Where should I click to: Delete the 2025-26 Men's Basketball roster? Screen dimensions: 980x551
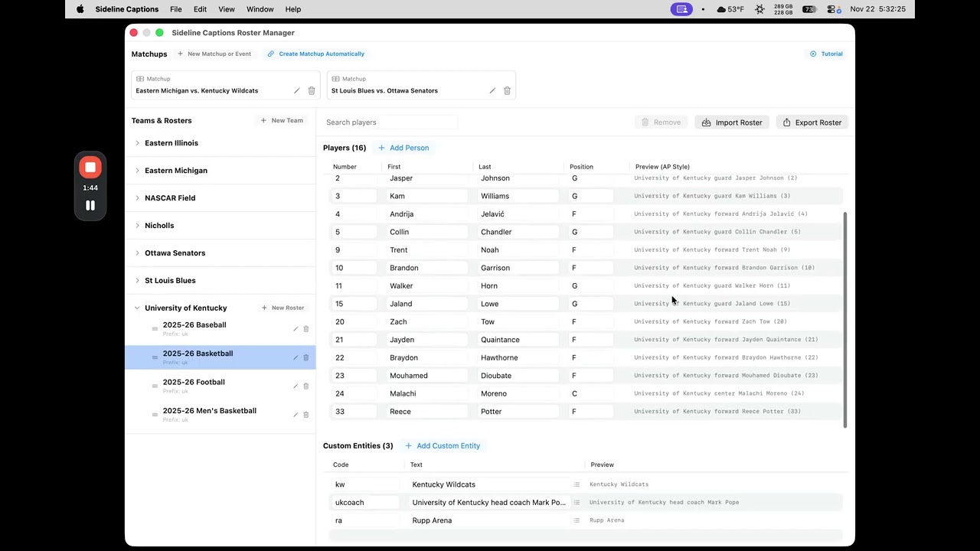click(x=306, y=415)
